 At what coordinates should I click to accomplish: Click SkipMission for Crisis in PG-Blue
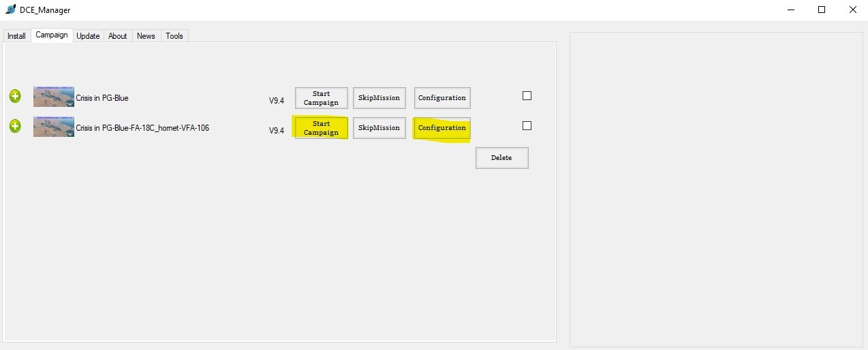coord(379,98)
